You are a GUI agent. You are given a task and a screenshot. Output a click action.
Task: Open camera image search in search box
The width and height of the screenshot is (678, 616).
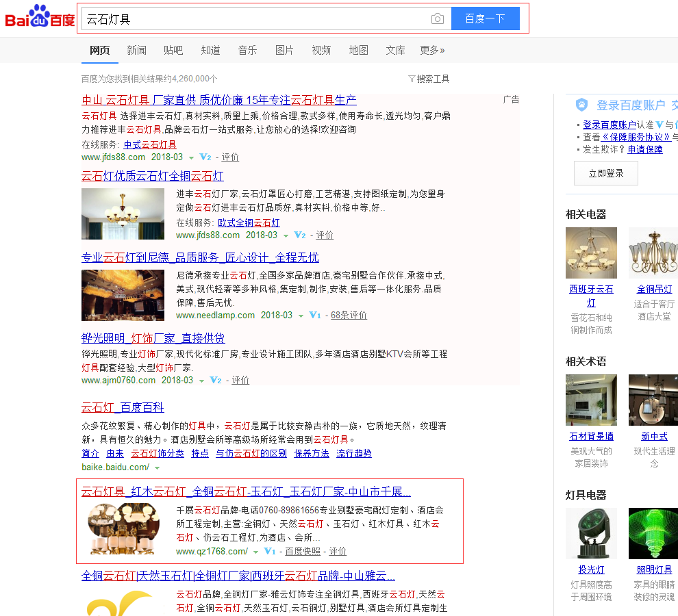click(x=437, y=19)
